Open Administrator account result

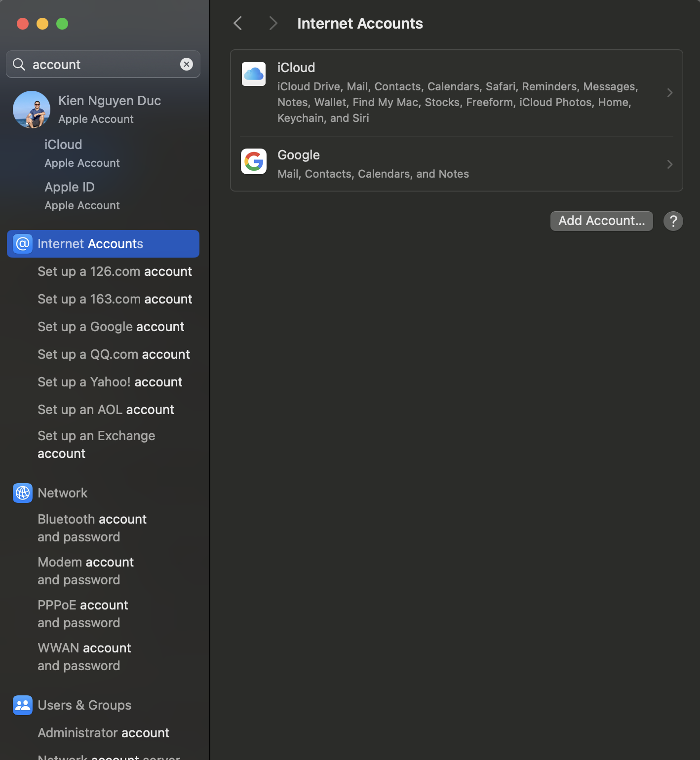pyautogui.click(x=104, y=733)
